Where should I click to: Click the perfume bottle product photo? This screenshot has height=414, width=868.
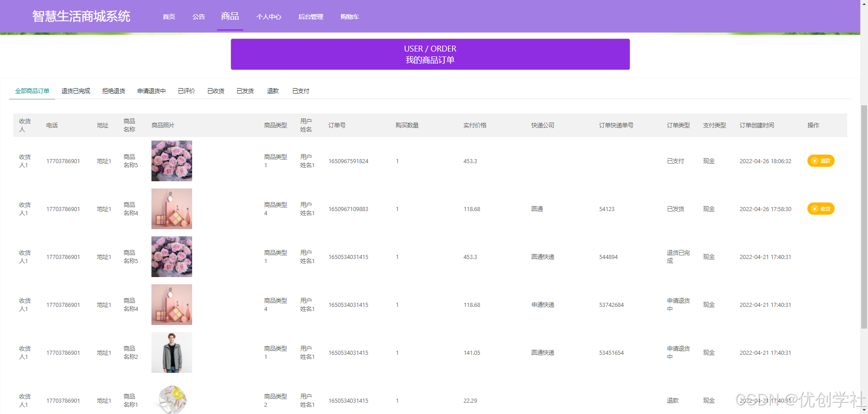(171, 208)
